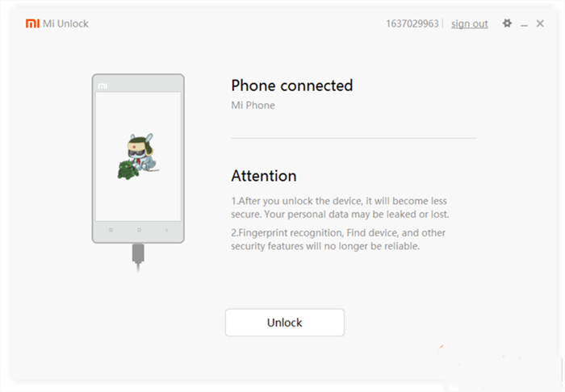Click the back arrow on illustrated phone

pyautogui.click(x=166, y=230)
